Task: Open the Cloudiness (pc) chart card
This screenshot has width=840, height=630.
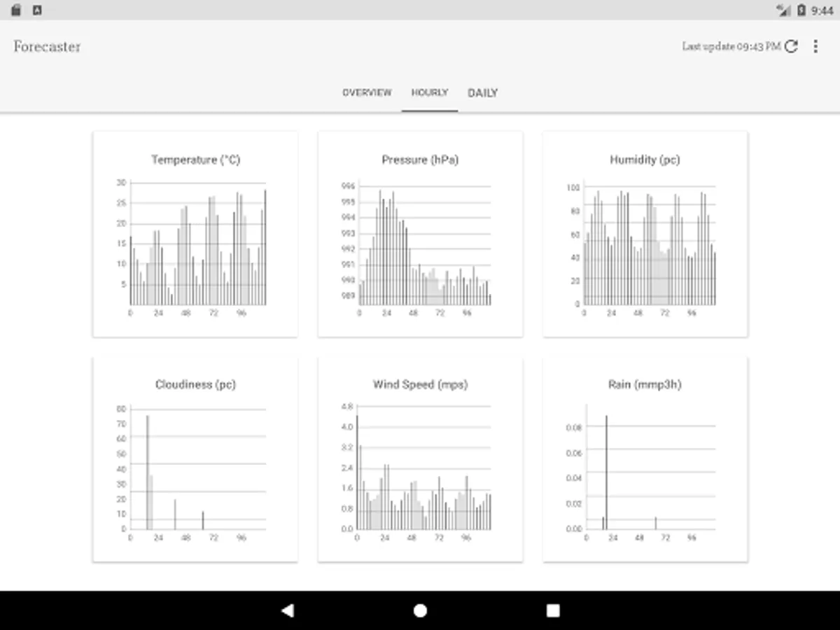Action: pyautogui.click(x=195, y=459)
